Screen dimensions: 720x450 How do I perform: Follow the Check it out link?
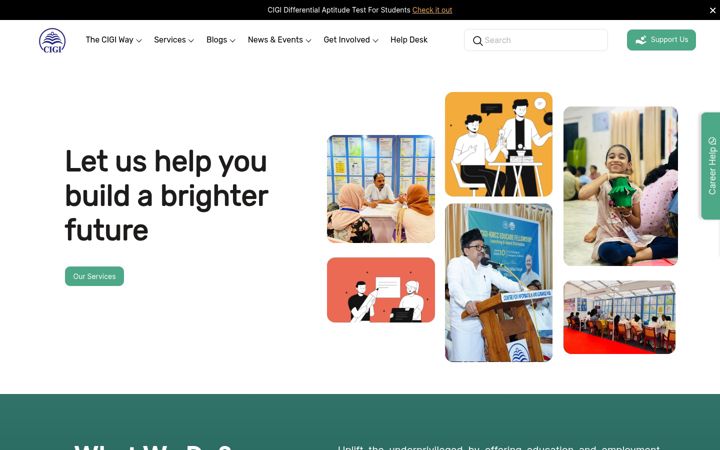click(x=432, y=10)
